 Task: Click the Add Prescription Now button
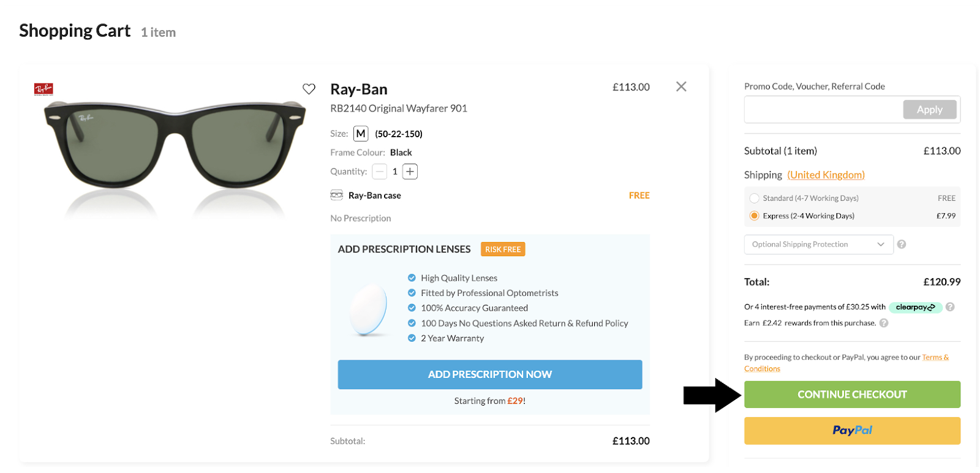(x=490, y=374)
